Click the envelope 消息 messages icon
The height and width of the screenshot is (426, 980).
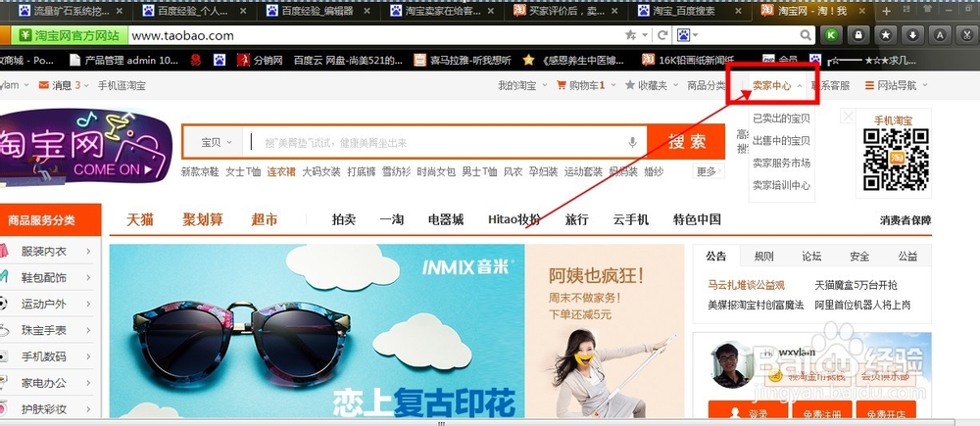(x=44, y=85)
